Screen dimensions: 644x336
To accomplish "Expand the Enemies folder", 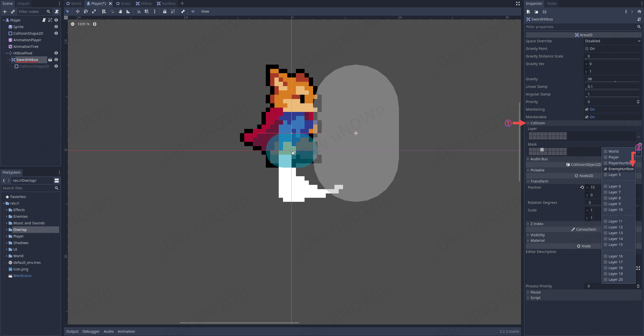I will pyautogui.click(x=7, y=216).
